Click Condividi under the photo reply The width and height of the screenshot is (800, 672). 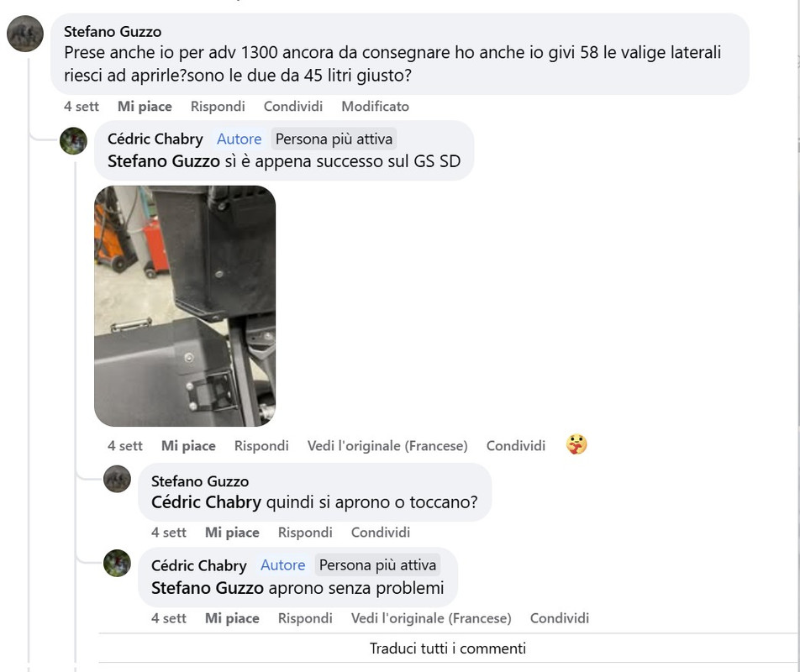516,446
